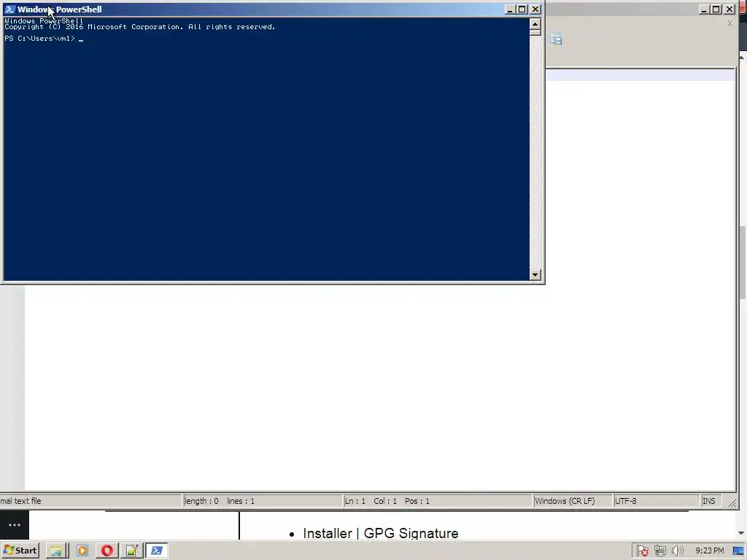Click the 'length : 0 lines : 1' status field

263,501
